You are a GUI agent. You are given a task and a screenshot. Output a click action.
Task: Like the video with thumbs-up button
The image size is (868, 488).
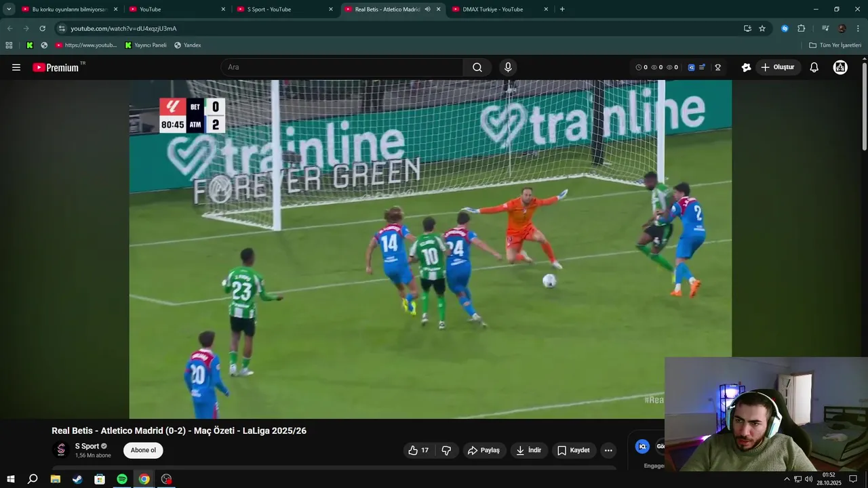[418, 450]
